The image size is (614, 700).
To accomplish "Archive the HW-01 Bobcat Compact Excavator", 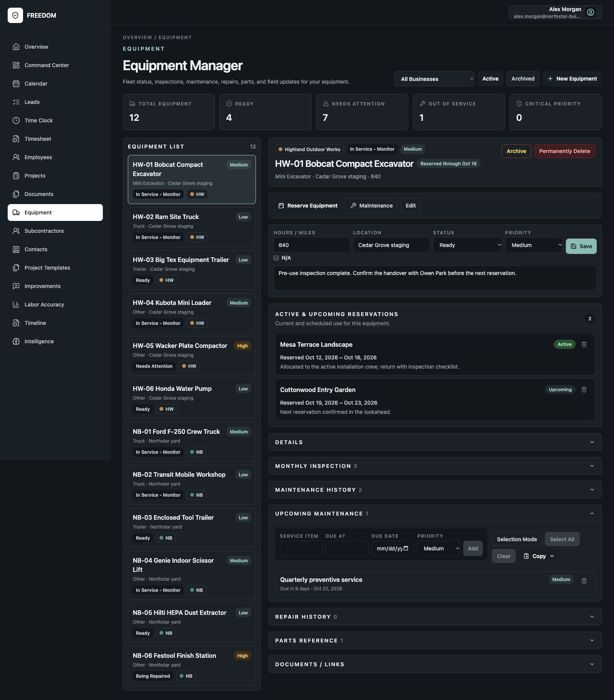I will click(x=516, y=151).
